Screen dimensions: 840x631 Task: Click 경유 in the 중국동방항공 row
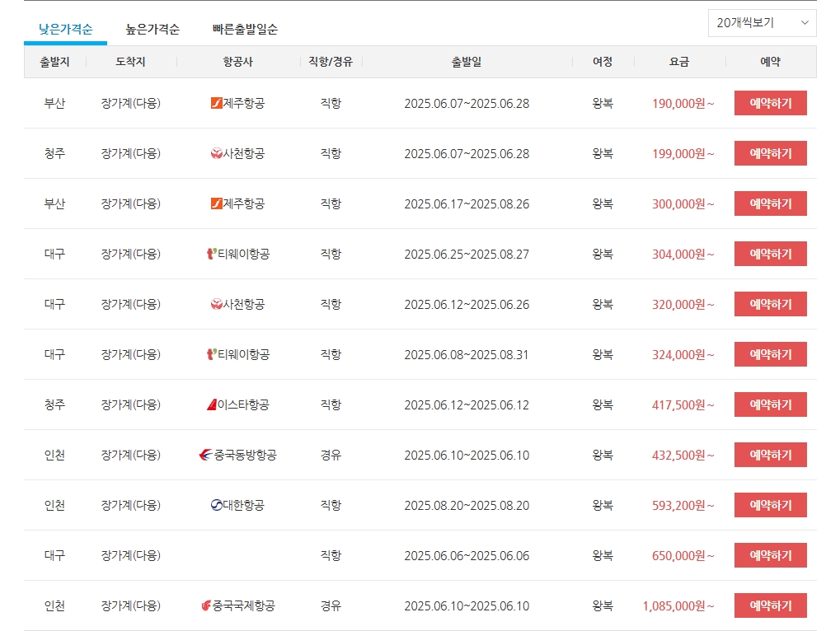coord(331,455)
